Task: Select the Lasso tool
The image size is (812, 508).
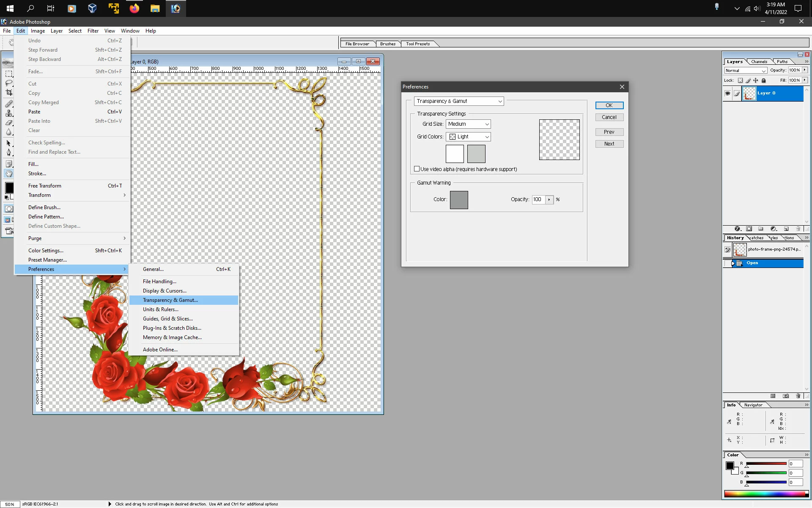Action: 8,83
